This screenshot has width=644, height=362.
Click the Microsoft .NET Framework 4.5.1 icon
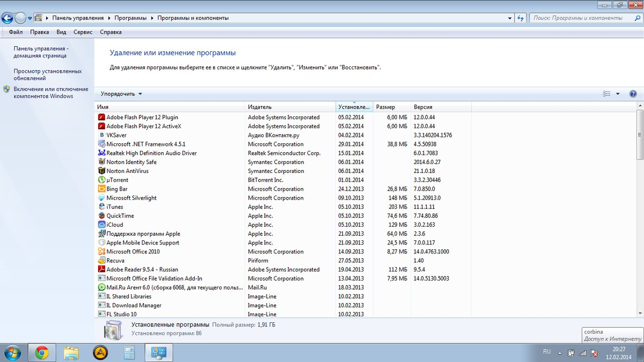[102, 144]
